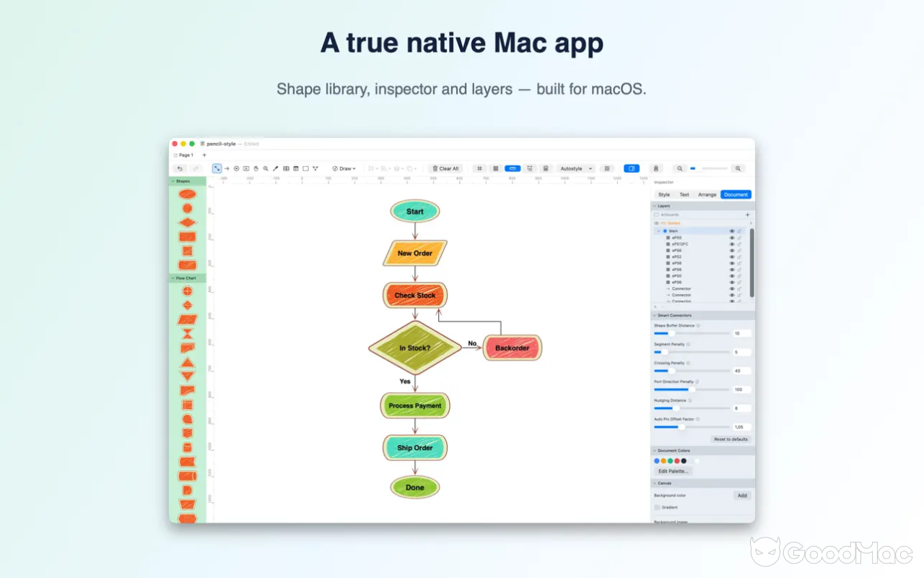924x578 pixels.
Task: Add a new page with plus
Action: tap(204, 155)
